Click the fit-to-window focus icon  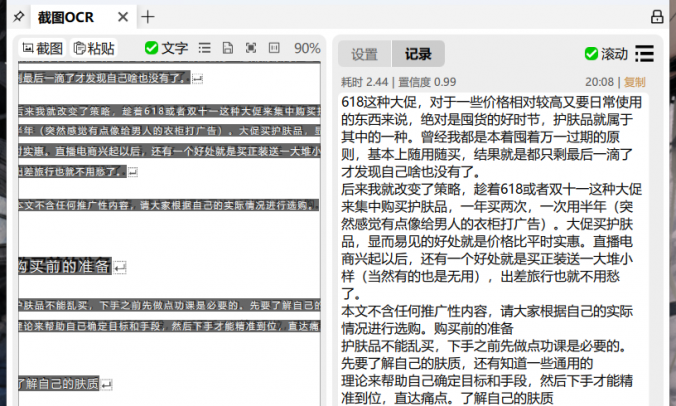pyautogui.click(x=251, y=48)
